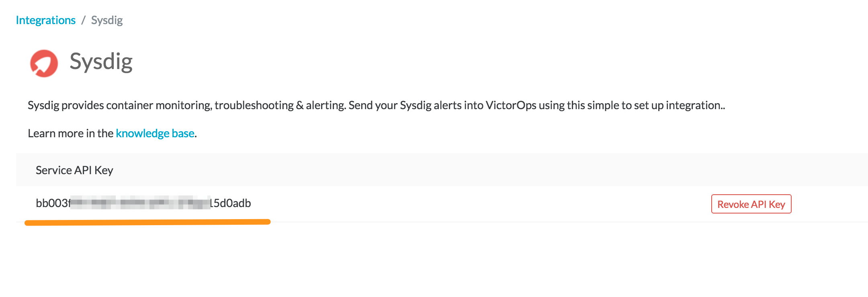Select the Service API Key column header
868x297 pixels.
(x=74, y=170)
